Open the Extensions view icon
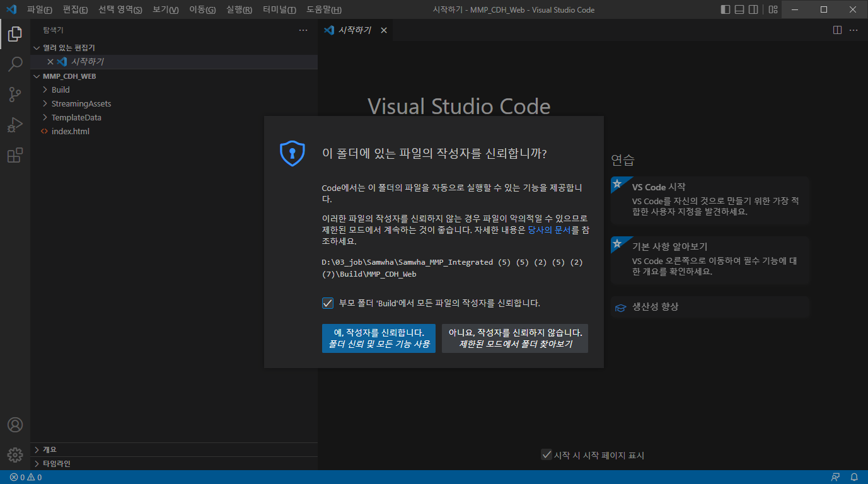The width and height of the screenshot is (868, 484). (x=15, y=155)
